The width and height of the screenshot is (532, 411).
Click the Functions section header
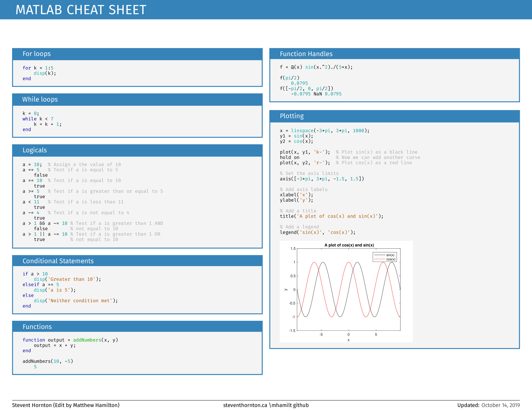point(137,327)
